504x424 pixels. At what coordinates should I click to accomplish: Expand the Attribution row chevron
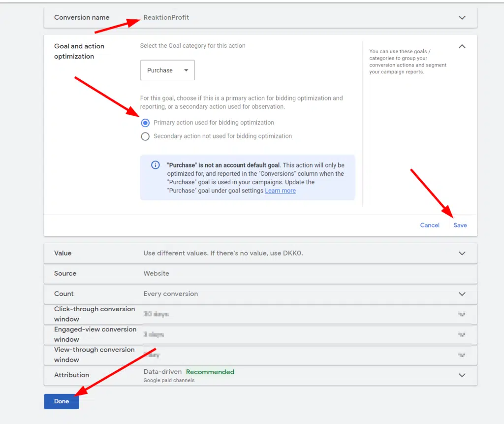coord(462,375)
